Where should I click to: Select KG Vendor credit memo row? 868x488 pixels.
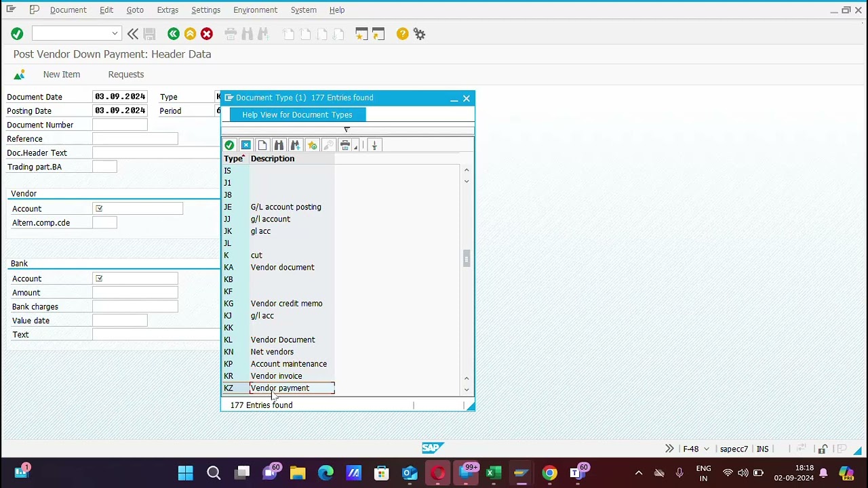tap(279, 304)
